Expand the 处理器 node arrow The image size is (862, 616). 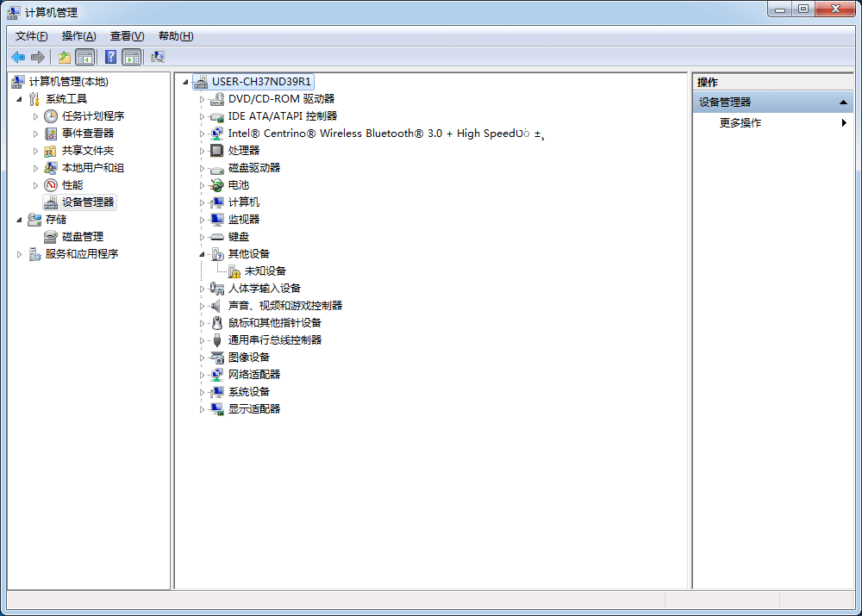[202, 151]
